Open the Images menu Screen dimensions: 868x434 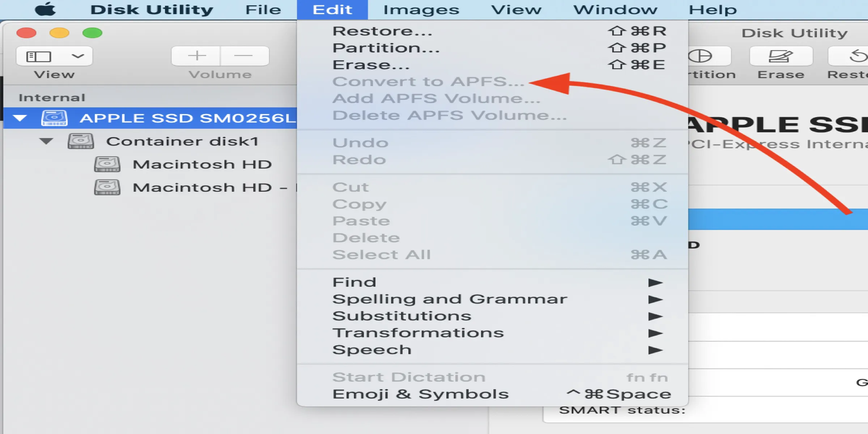pos(421,9)
